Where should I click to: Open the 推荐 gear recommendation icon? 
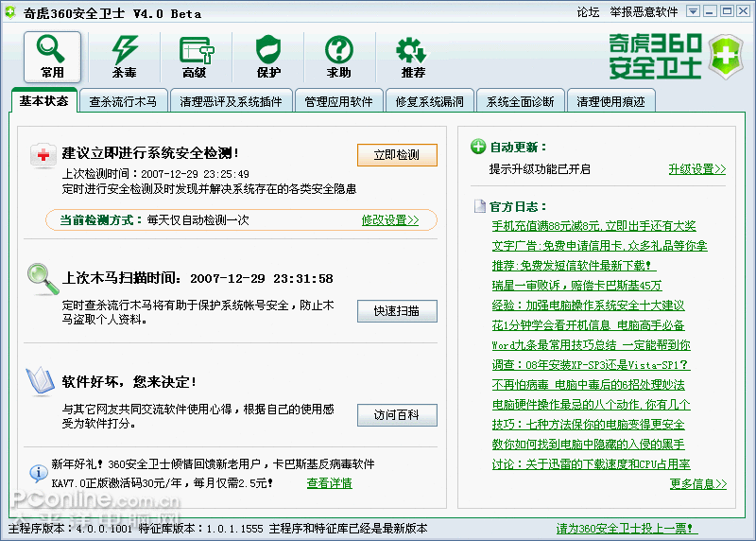(412, 57)
